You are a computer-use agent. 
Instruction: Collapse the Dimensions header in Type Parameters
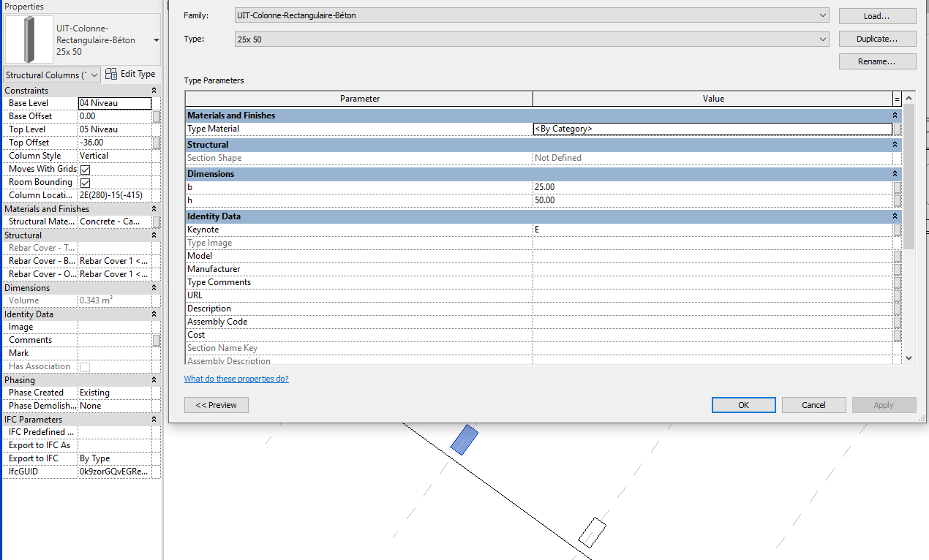pyautogui.click(x=895, y=173)
